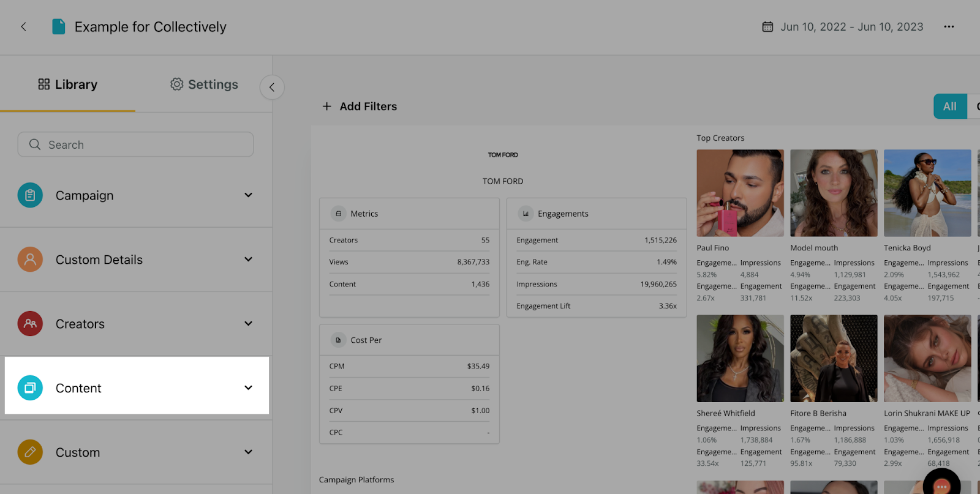This screenshot has height=494, width=980.
Task: Click the TOM FORD logo image
Action: [x=503, y=155]
